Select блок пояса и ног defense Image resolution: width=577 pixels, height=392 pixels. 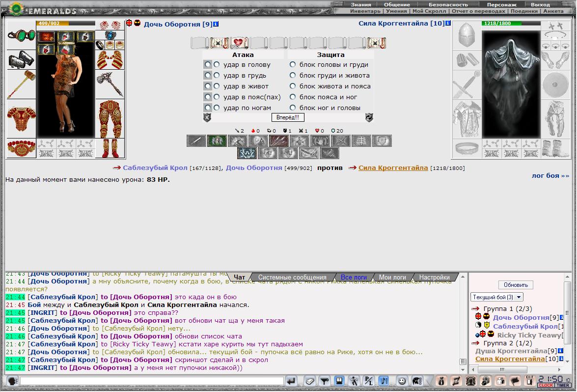pyautogui.click(x=293, y=97)
